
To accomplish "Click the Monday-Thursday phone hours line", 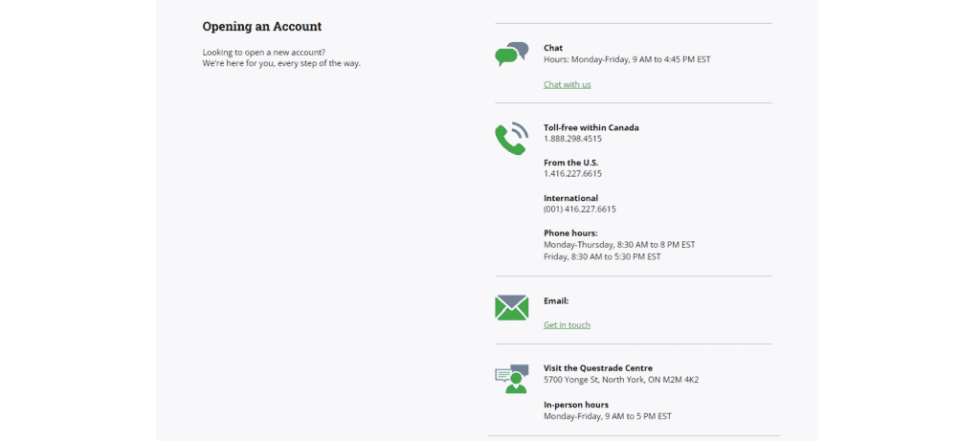I will coord(618,245).
